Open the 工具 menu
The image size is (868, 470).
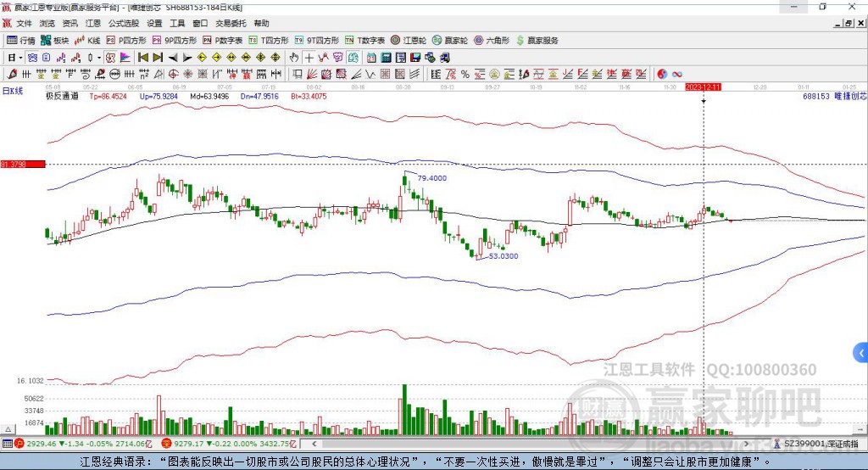click(177, 23)
